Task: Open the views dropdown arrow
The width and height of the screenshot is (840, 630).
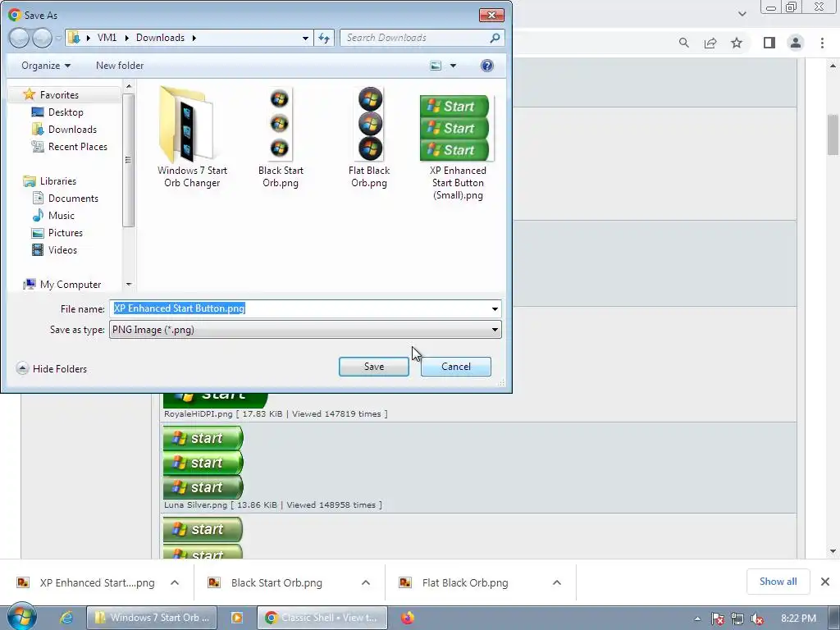Action: pos(453,66)
